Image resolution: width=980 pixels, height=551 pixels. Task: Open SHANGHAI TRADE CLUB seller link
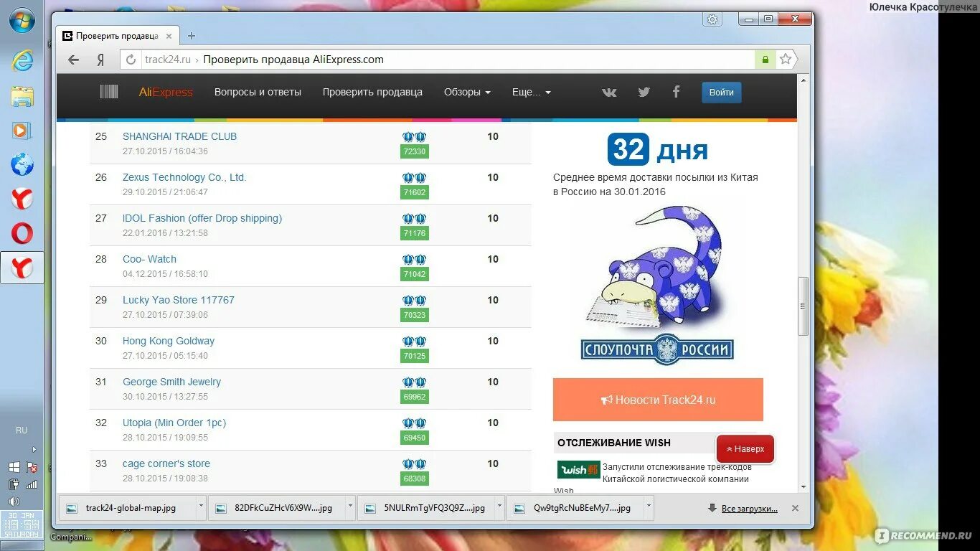[179, 136]
